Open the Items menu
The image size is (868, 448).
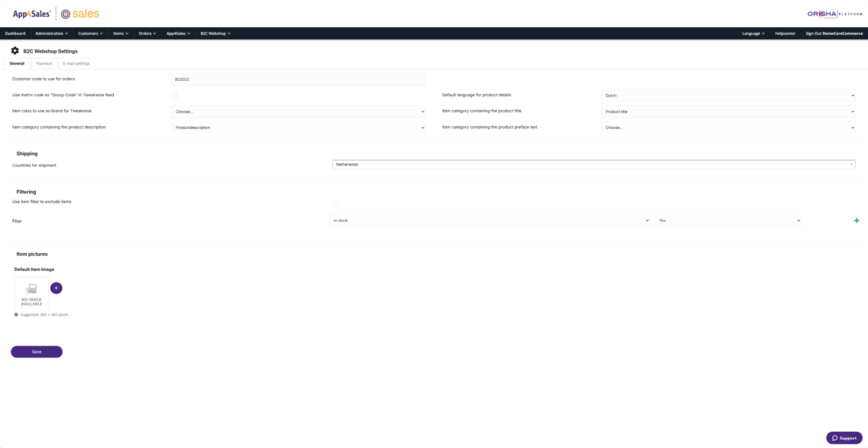(121, 33)
